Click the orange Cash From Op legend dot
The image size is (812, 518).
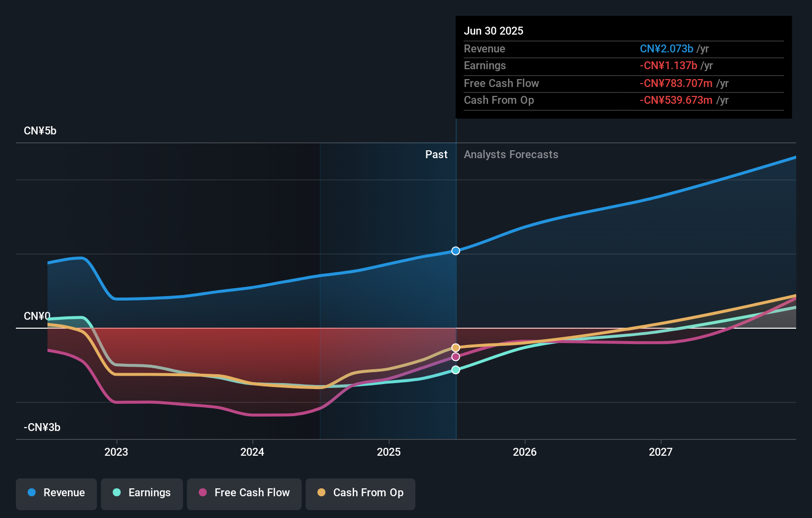(x=321, y=493)
